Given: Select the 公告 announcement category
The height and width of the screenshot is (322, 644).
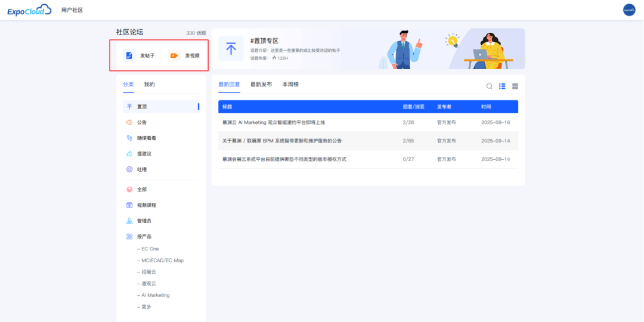Looking at the screenshot, I should click(141, 122).
